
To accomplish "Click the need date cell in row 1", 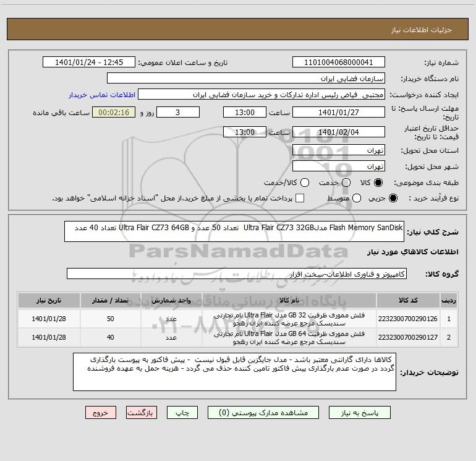I will coord(49,319).
